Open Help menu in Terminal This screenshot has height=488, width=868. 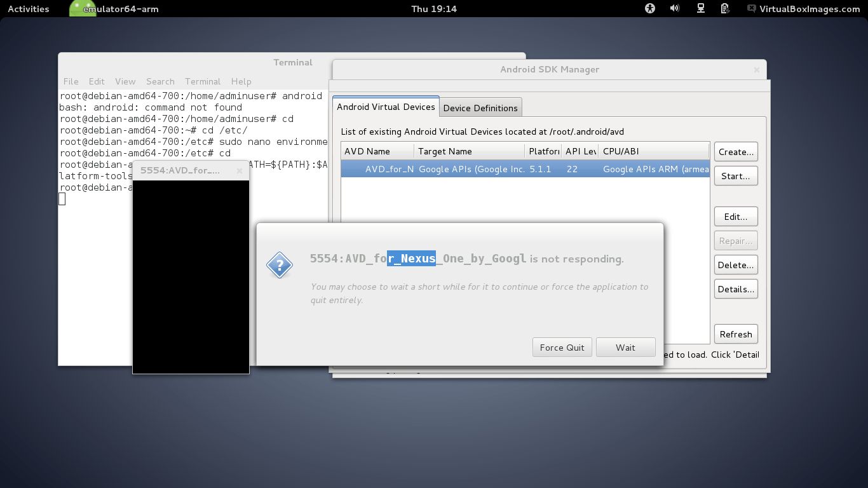[241, 81]
